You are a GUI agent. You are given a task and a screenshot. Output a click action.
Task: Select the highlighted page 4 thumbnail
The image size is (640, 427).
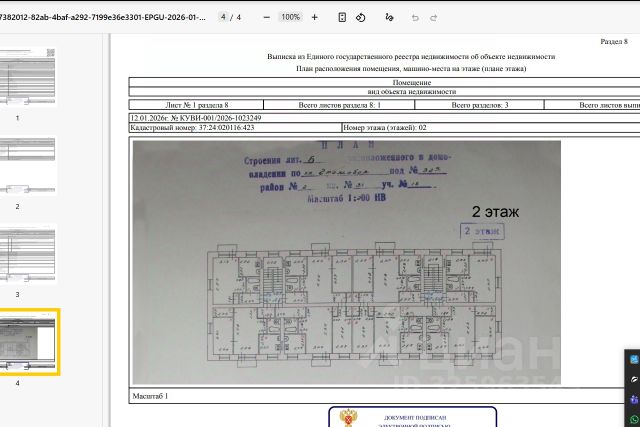click(29, 342)
